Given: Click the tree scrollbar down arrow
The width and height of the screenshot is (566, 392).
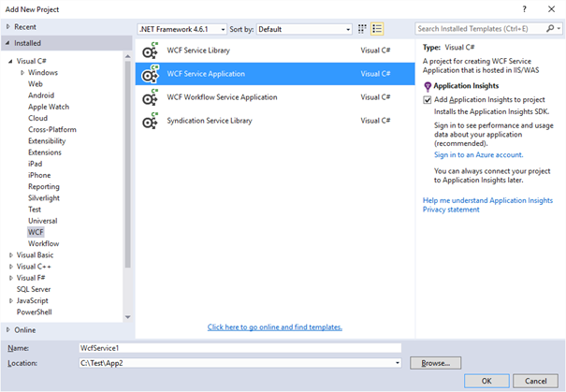Looking at the screenshot, I should click(x=127, y=317).
